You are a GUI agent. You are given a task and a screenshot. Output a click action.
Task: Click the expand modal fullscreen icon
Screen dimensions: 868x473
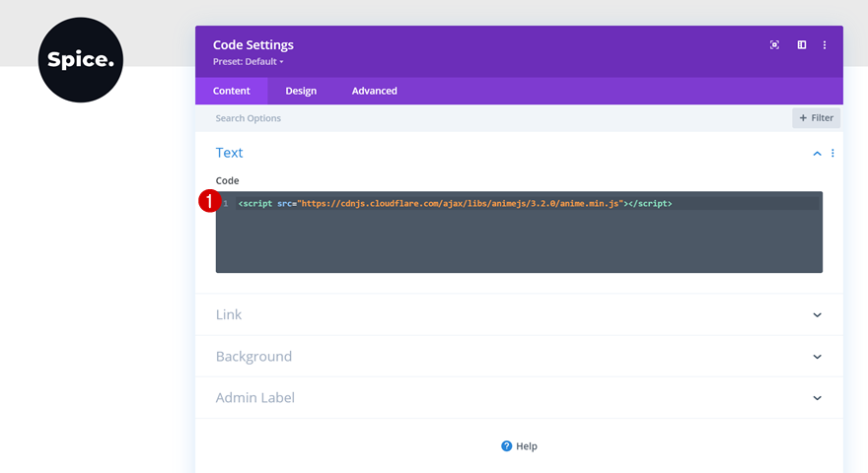(774, 45)
